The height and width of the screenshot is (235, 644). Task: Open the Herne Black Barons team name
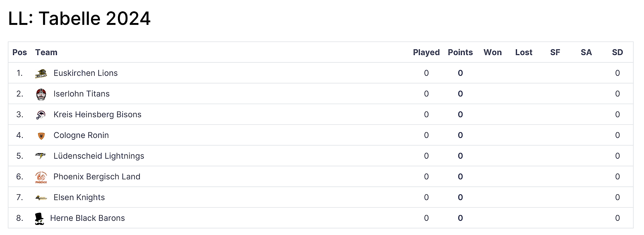87,218
